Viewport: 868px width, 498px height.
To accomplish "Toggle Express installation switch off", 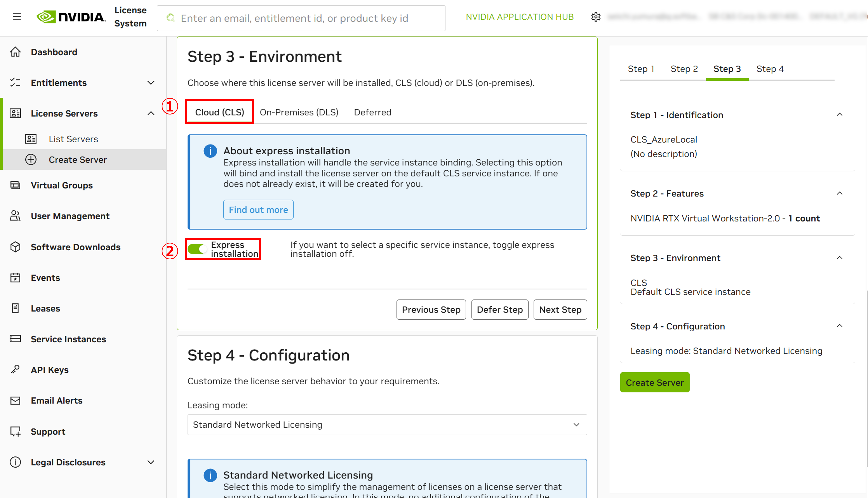I will pos(197,249).
